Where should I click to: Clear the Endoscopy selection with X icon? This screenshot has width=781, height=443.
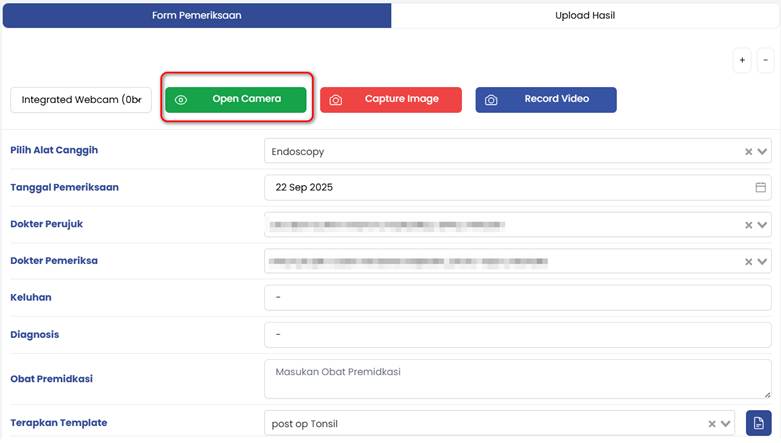[748, 152]
